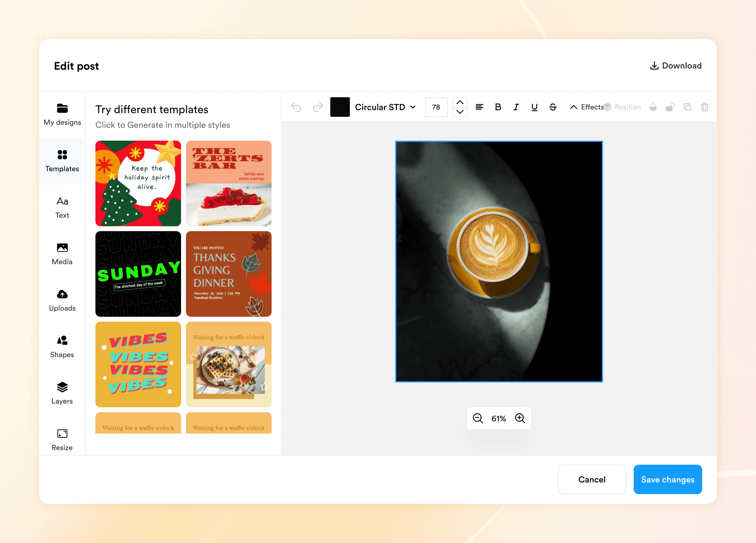Screen dimensions: 756x543
Task: Adjust transparency with droplet icon
Action: click(x=653, y=107)
